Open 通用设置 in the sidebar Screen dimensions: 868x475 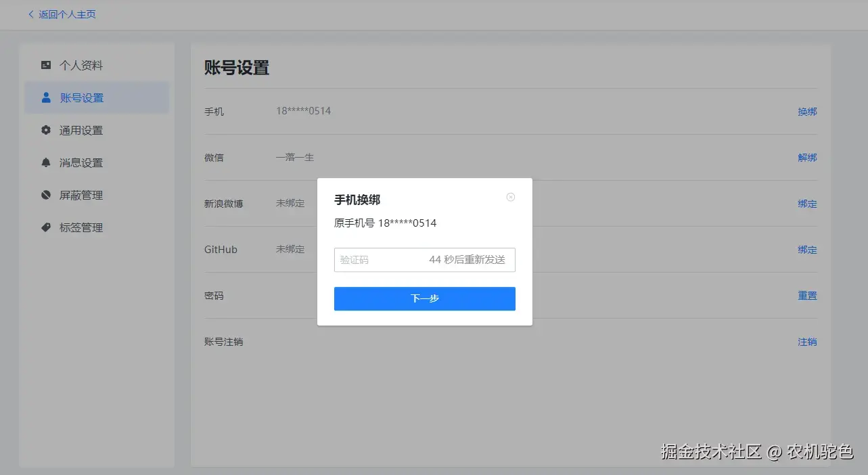click(x=97, y=131)
